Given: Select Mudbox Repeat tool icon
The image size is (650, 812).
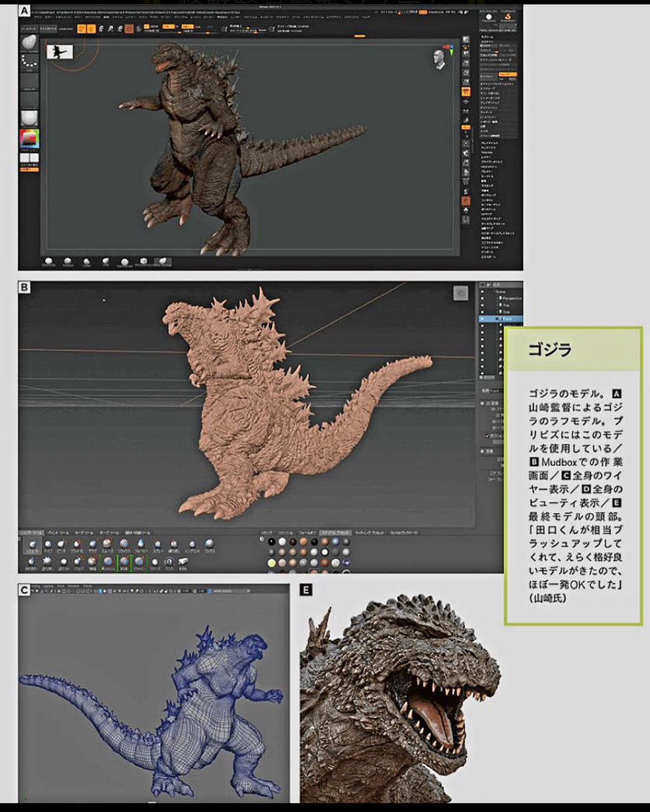Looking at the screenshot, I should (x=175, y=544).
